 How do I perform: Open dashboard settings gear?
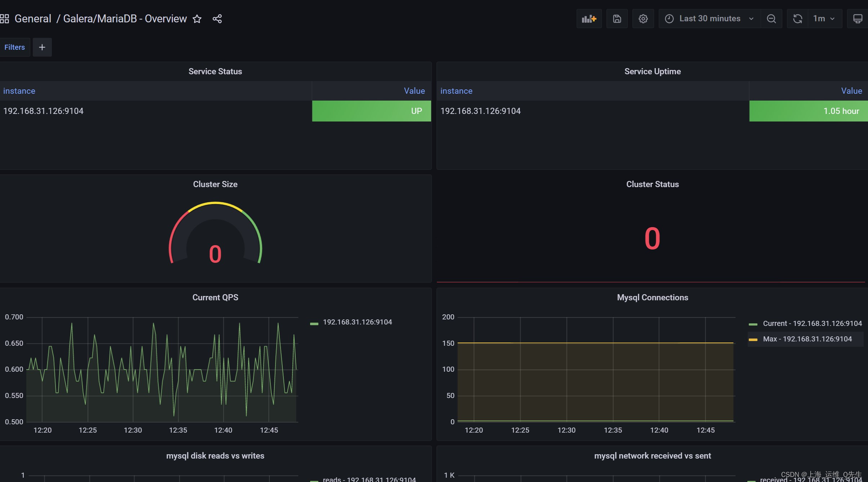pos(643,19)
